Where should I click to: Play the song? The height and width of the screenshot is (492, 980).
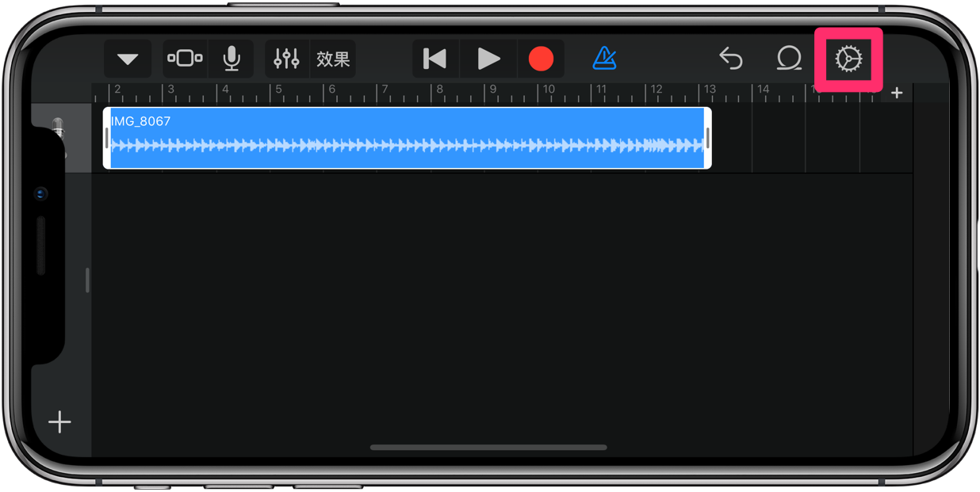[488, 59]
